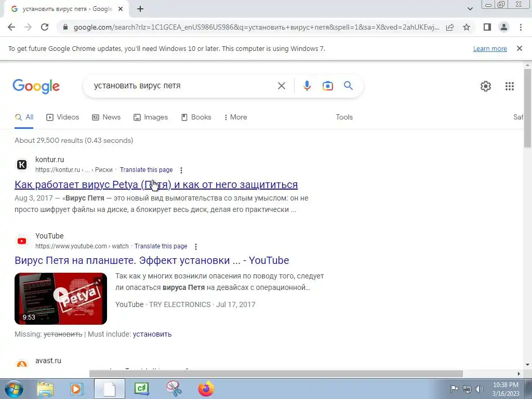The image size is (532, 399).
Task: Click the horizontal scrollbar thumb
Action: pos(276,374)
